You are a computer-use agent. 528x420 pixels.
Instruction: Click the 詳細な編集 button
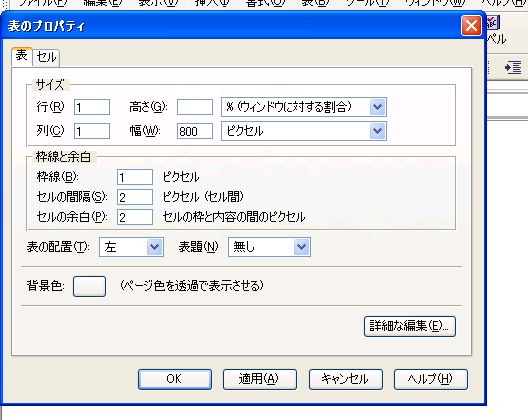pyautogui.click(x=409, y=326)
